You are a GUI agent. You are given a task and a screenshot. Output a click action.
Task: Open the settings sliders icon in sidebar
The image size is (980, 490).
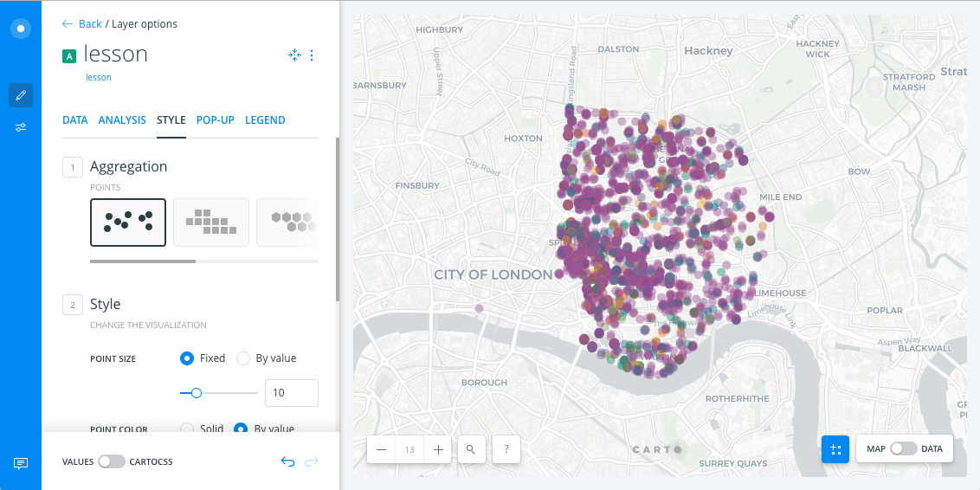coord(21,127)
